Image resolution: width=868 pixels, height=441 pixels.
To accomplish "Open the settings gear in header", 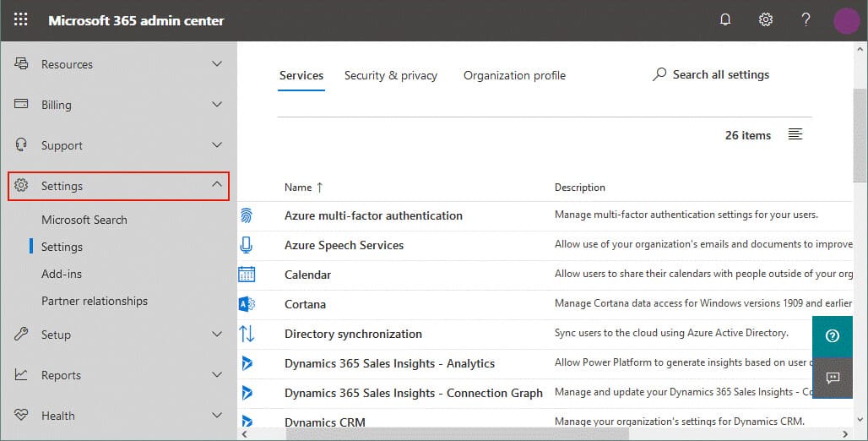I will (x=766, y=20).
